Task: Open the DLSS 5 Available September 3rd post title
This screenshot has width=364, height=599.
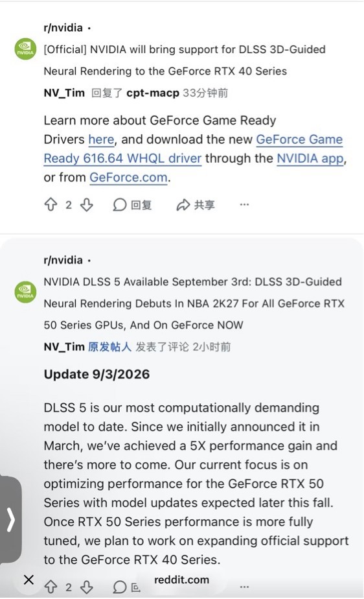Action: tap(194, 303)
